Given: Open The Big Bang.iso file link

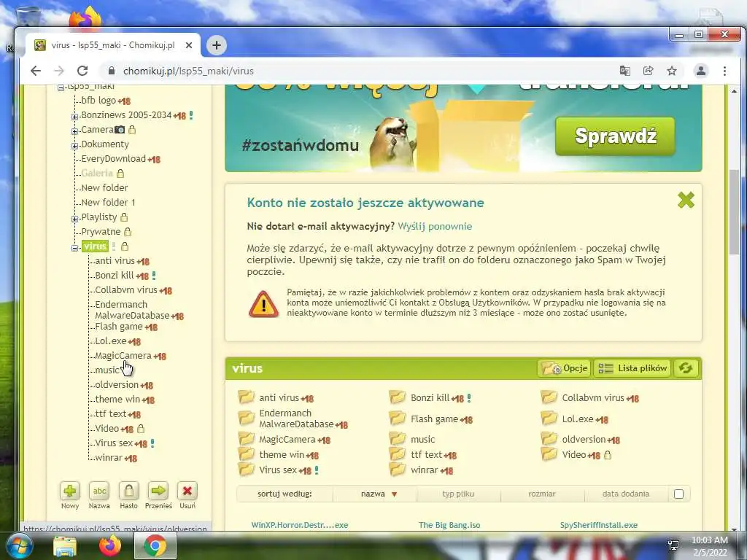Looking at the screenshot, I should pyautogui.click(x=449, y=525).
